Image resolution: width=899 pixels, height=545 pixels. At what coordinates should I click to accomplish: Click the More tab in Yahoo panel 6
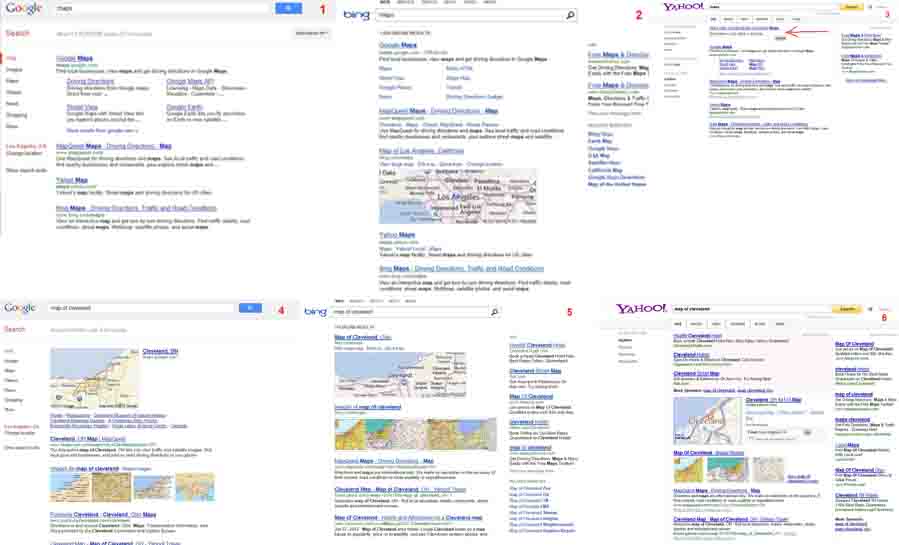(780, 324)
